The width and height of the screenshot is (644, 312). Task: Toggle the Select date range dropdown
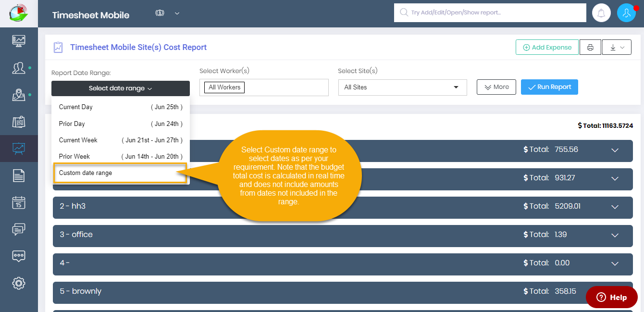click(121, 88)
